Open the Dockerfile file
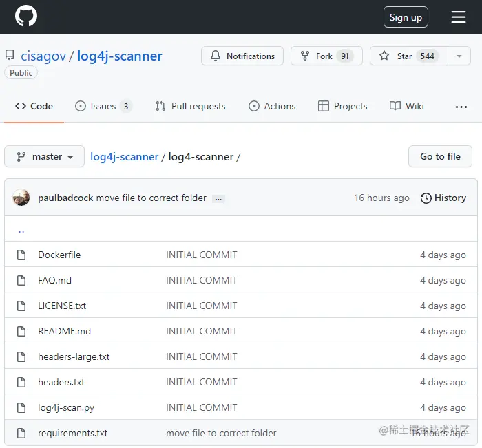 pyautogui.click(x=59, y=255)
